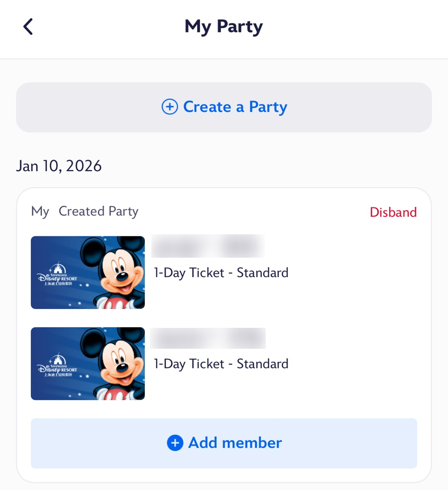Click the plus icon beside Create a Party
The height and width of the screenshot is (490, 448).
[x=170, y=107]
